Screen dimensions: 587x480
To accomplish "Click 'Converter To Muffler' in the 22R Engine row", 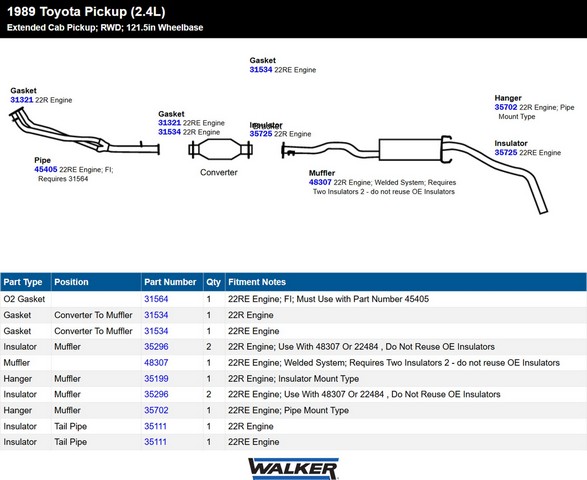I will 93,315.
